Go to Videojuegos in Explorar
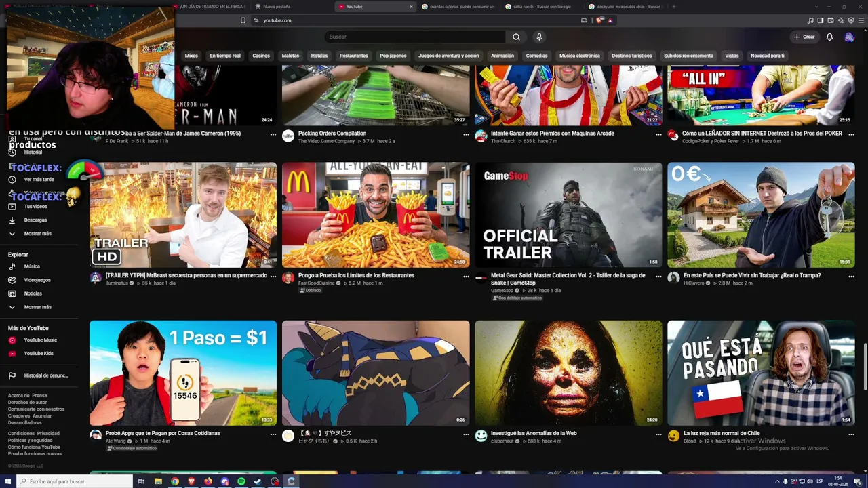 click(x=37, y=280)
